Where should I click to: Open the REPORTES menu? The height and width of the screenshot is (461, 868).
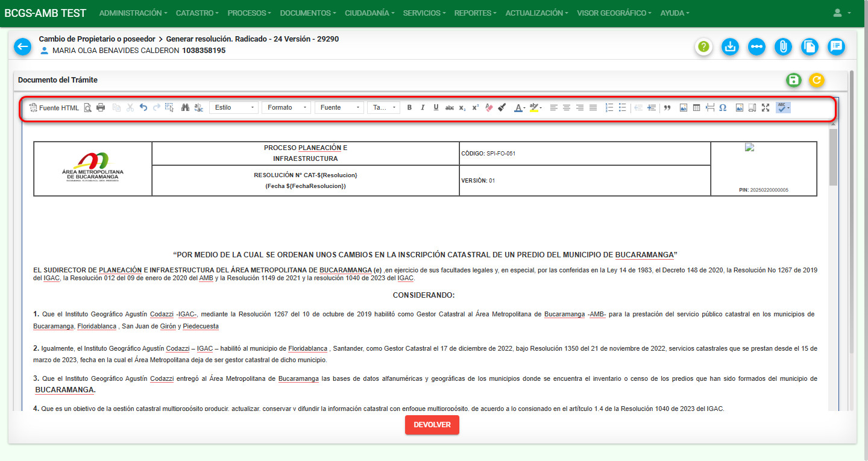click(475, 13)
